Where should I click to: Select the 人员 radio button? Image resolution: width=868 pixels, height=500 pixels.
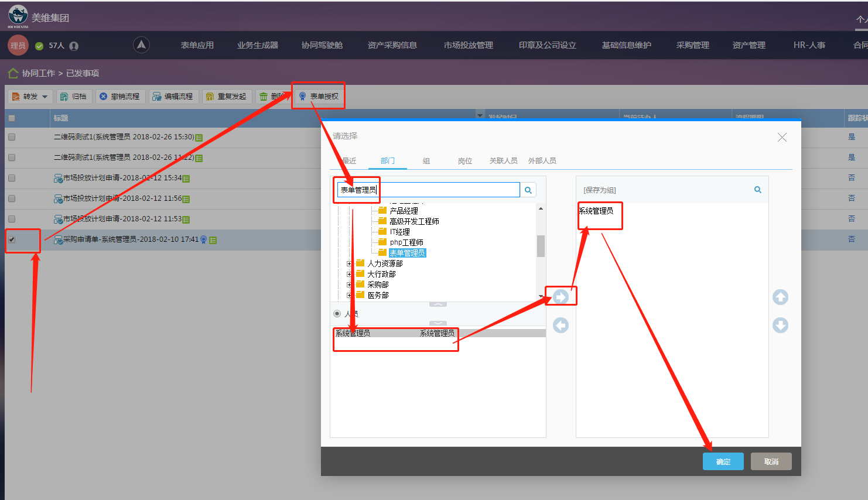click(337, 314)
